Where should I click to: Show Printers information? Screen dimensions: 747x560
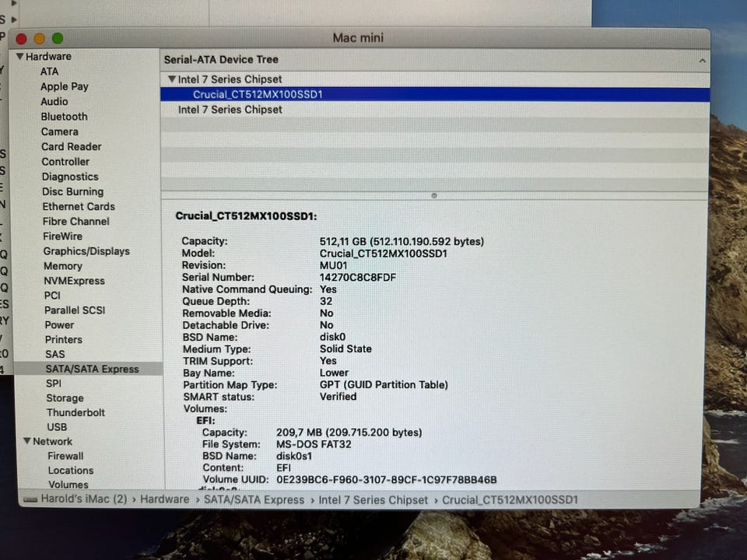64,340
